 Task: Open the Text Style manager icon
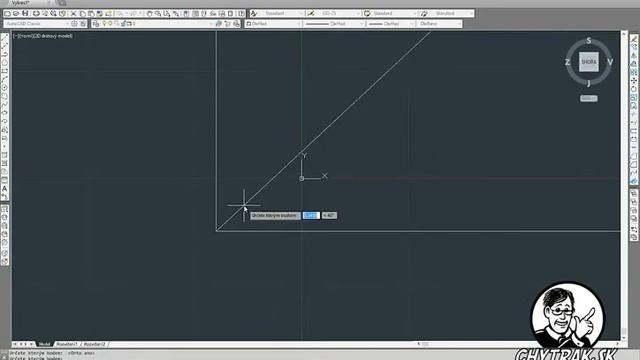[x=254, y=13]
